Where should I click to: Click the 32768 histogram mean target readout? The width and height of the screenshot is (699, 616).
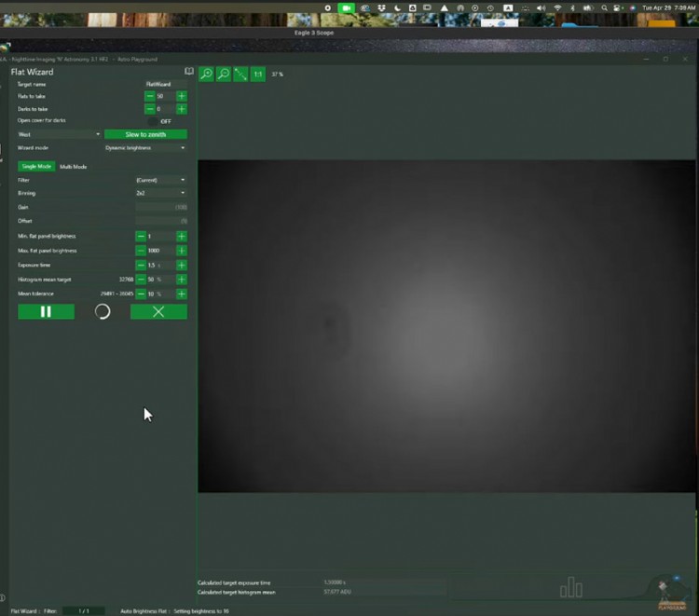pyautogui.click(x=126, y=280)
